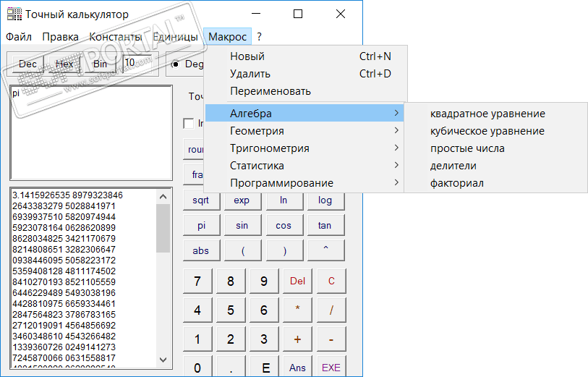Click the tan function key
Viewport: 588px width, 377px height.
(325, 226)
